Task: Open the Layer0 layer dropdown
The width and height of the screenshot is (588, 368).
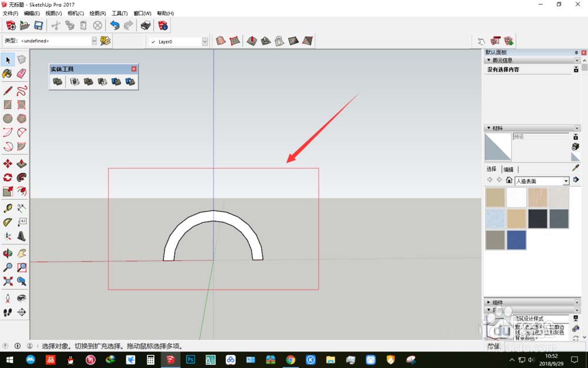Action: pyautogui.click(x=205, y=41)
